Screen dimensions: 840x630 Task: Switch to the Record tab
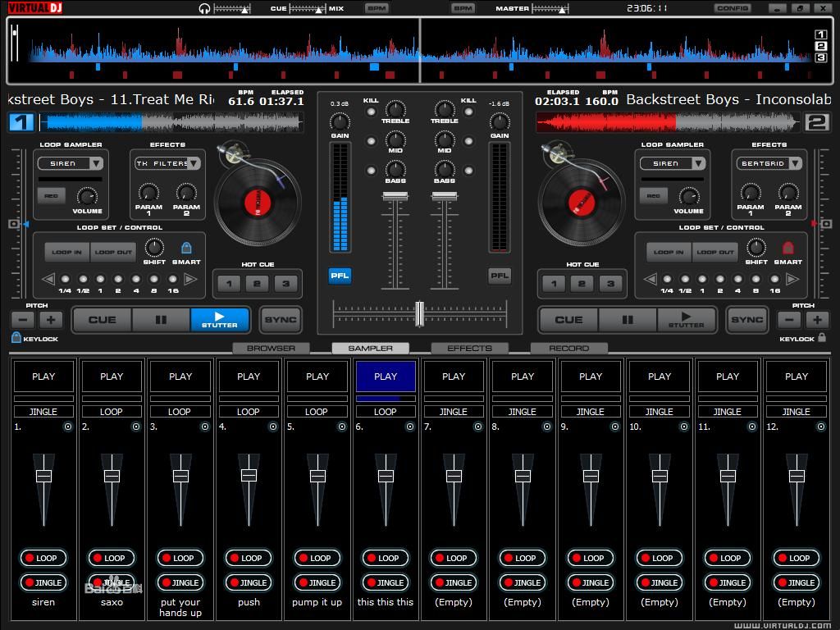point(569,348)
